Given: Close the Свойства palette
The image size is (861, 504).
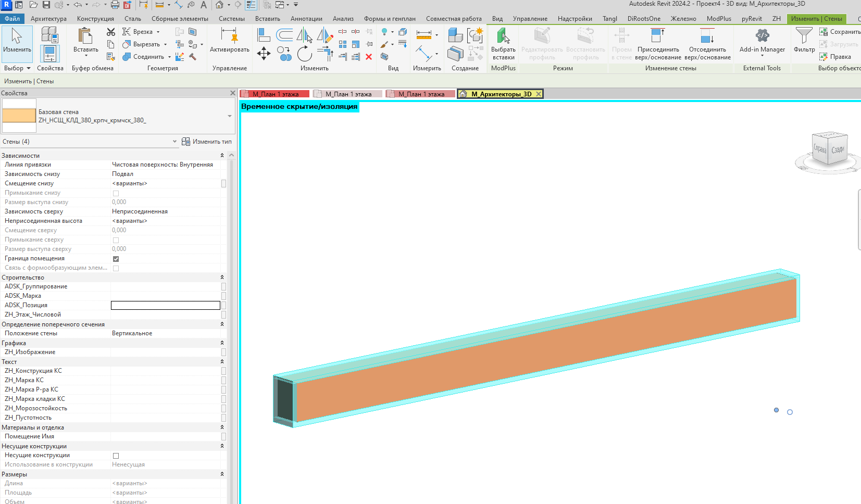Looking at the screenshot, I should pyautogui.click(x=233, y=93).
